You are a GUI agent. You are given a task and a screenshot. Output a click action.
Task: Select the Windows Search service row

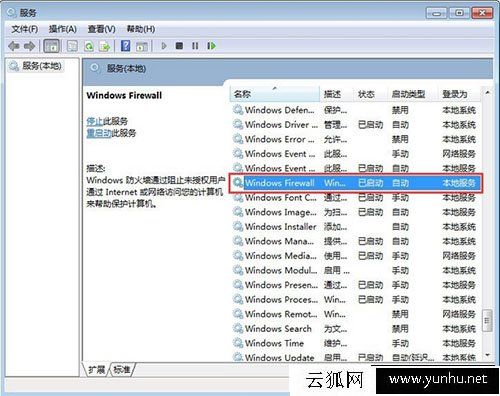coord(356,329)
